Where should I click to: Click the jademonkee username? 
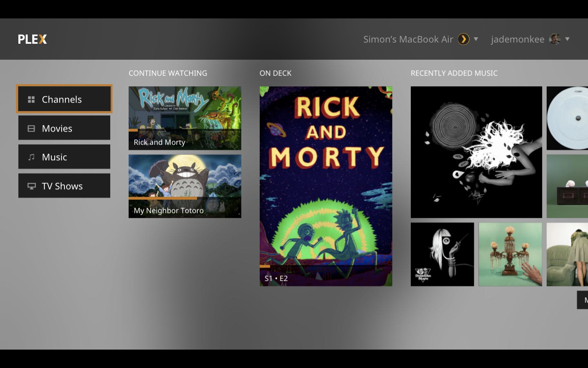(517, 39)
